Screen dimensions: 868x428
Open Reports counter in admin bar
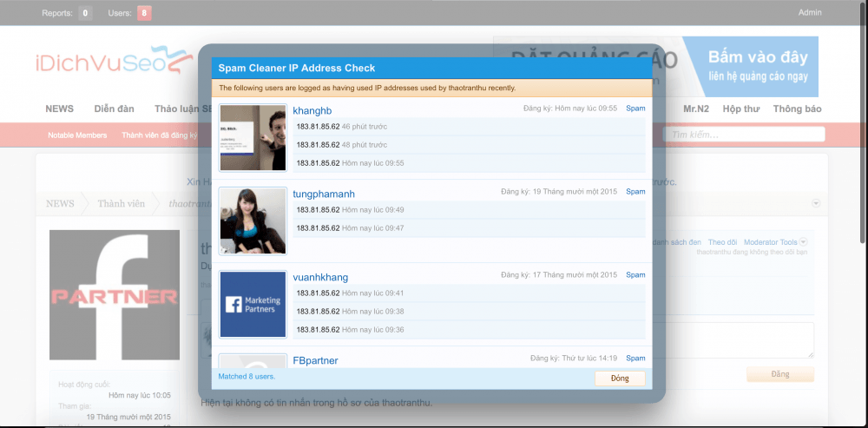pos(67,13)
